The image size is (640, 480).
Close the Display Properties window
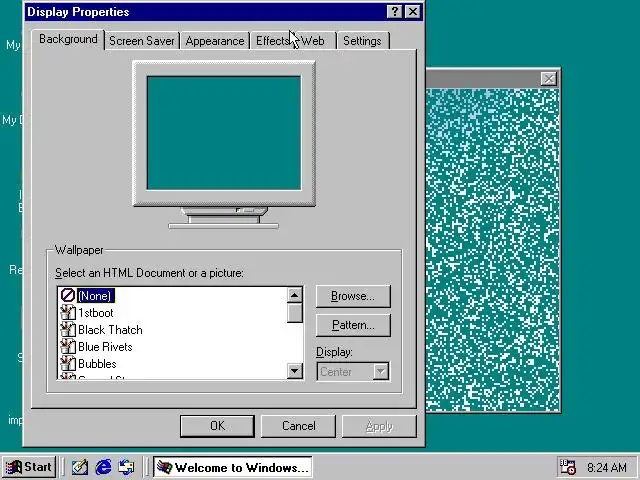(x=413, y=12)
